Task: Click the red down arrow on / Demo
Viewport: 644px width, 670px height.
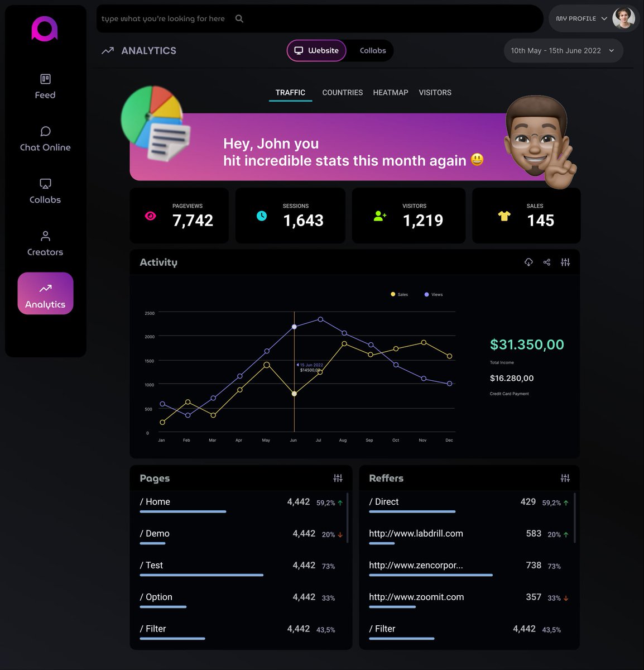Action: pyautogui.click(x=340, y=535)
